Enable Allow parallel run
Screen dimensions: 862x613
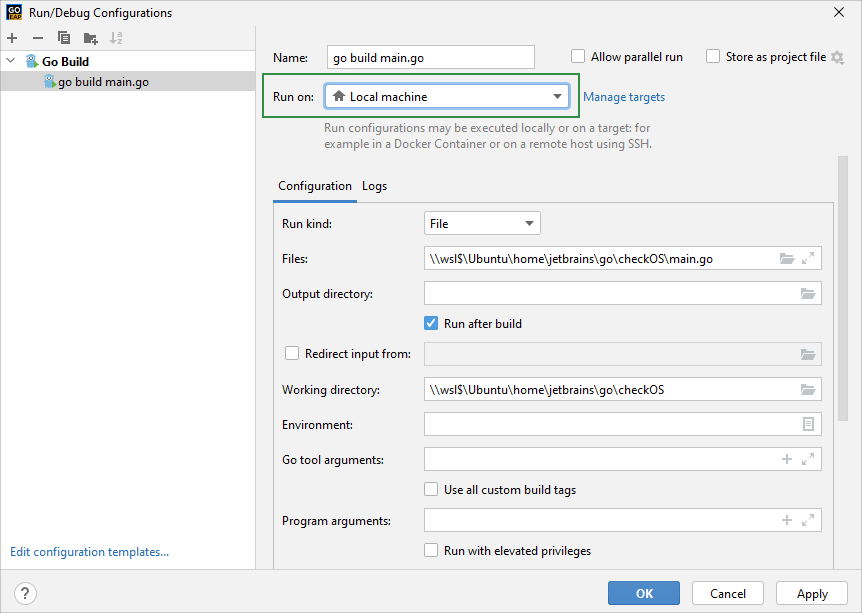[578, 57]
